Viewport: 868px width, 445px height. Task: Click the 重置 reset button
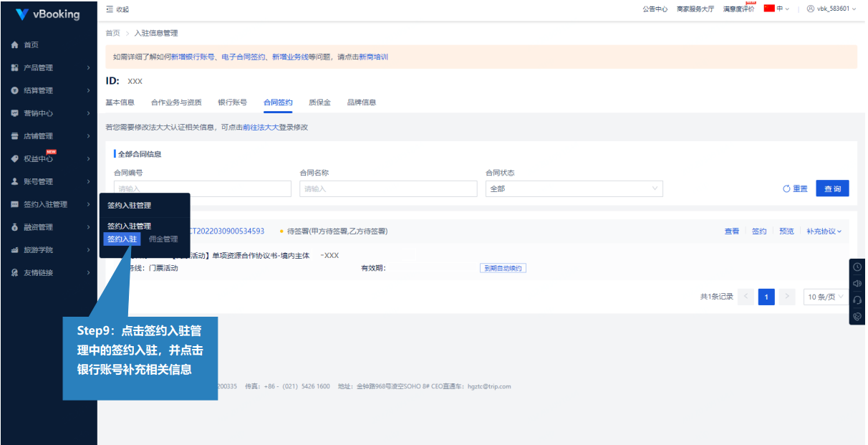pyautogui.click(x=795, y=188)
